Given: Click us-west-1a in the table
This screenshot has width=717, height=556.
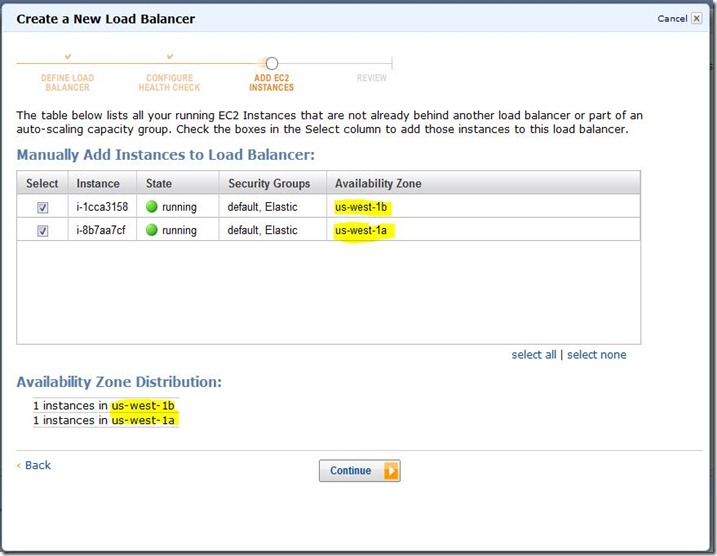Looking at the screenshot, I should pyautogui.click(x=361, y=230).
